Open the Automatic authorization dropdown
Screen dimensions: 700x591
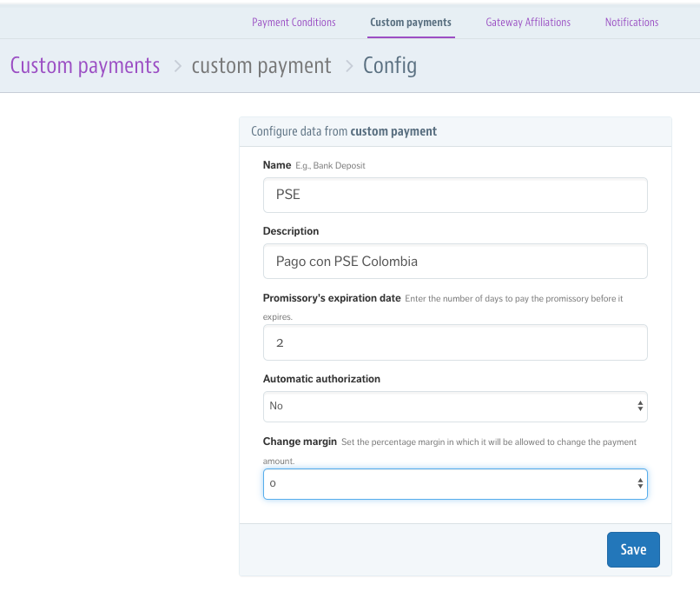pos(455,407)
